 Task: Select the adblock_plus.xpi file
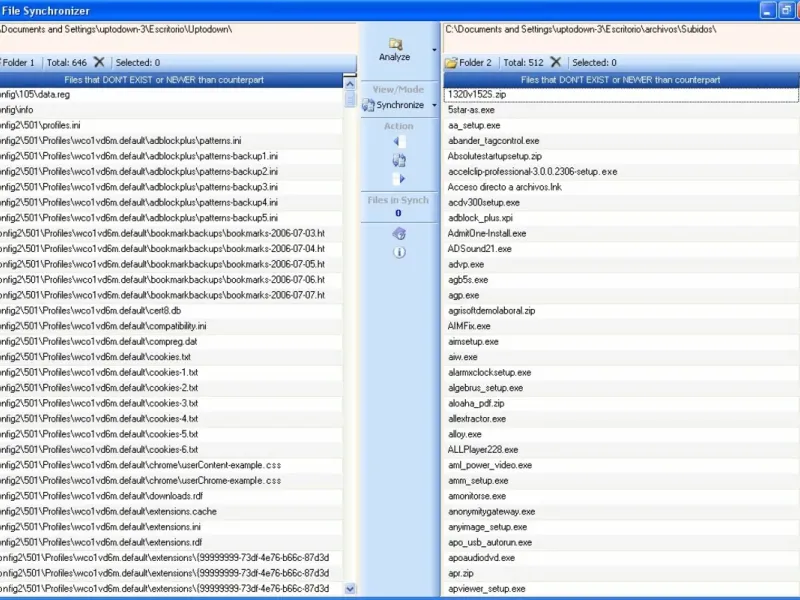pos(621,218)
